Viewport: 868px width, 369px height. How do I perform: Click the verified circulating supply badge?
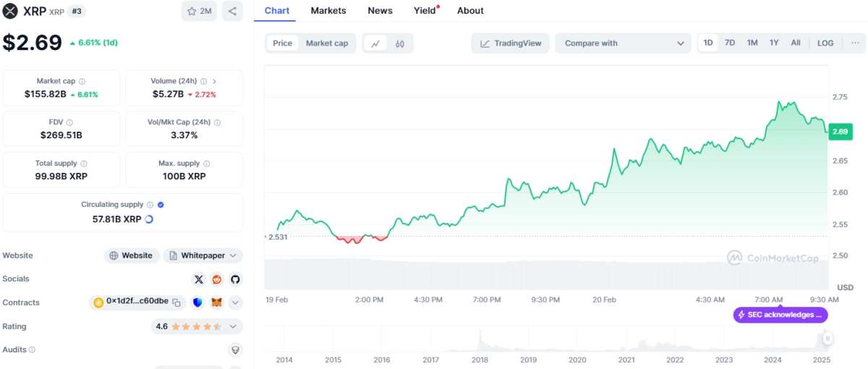(x=161, y=205)
